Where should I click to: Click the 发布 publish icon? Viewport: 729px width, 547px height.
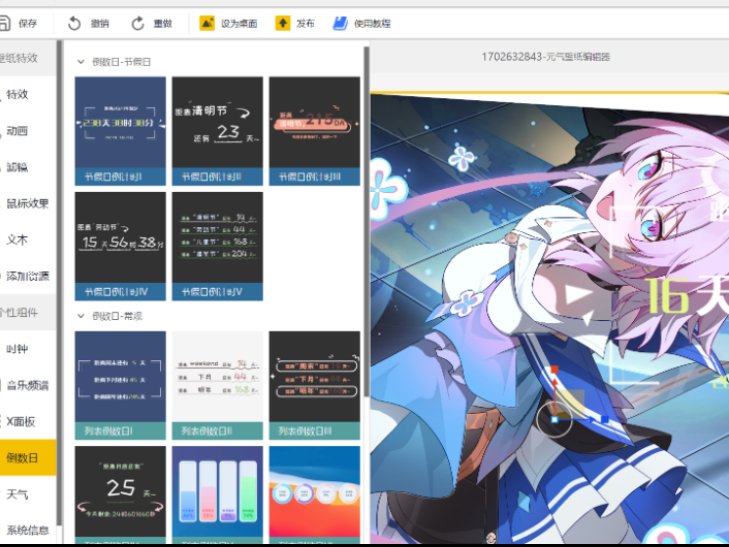point(283,23)
